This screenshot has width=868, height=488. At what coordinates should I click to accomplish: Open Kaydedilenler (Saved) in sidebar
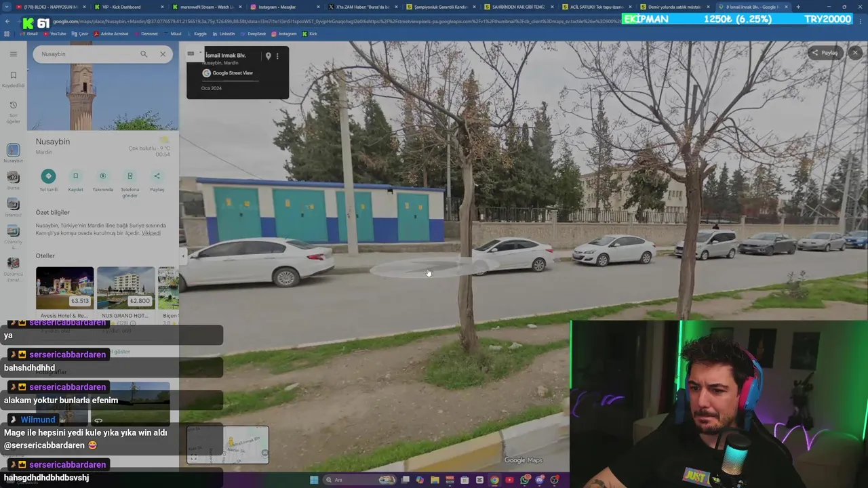point(13,79)
